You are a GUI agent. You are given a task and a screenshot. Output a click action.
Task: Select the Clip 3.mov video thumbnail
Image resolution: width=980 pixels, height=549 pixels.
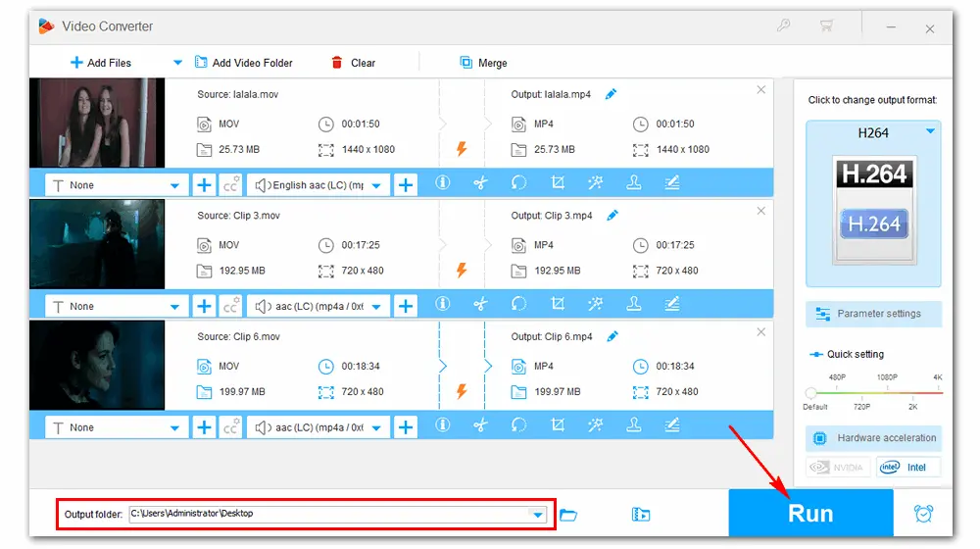(97, 244)
